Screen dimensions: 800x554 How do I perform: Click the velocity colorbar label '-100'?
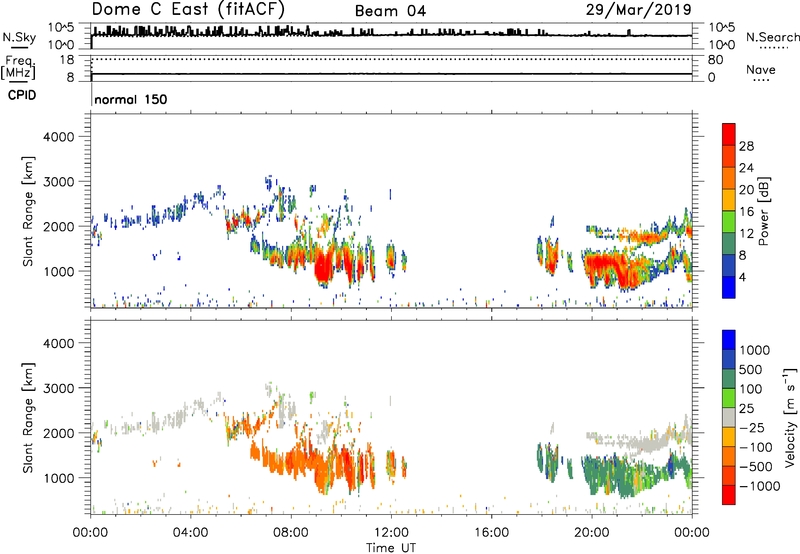click(x=756, y=447)
